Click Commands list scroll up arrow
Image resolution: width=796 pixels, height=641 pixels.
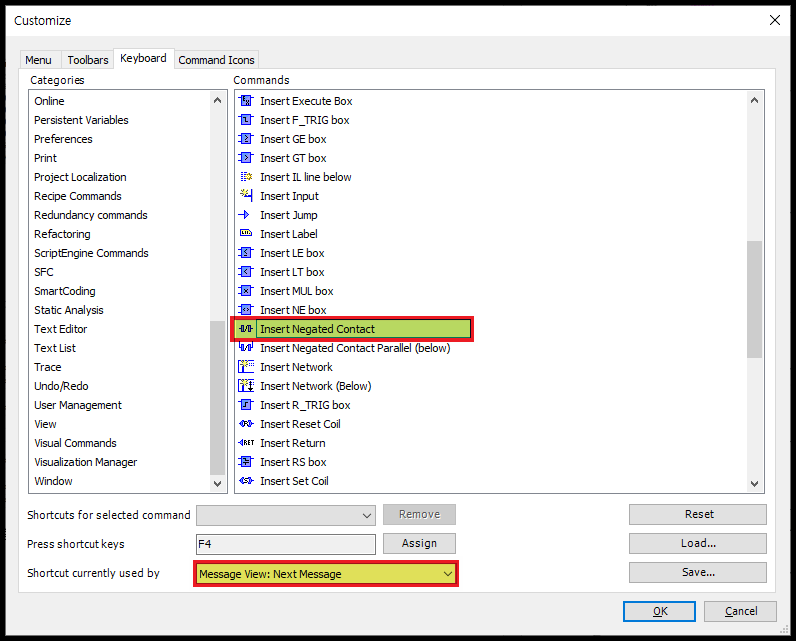pos(754,100)
